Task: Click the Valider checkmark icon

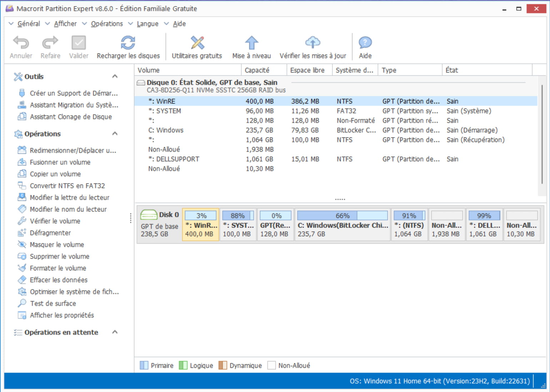Action: pyautogui.click(x=79, y=43)
